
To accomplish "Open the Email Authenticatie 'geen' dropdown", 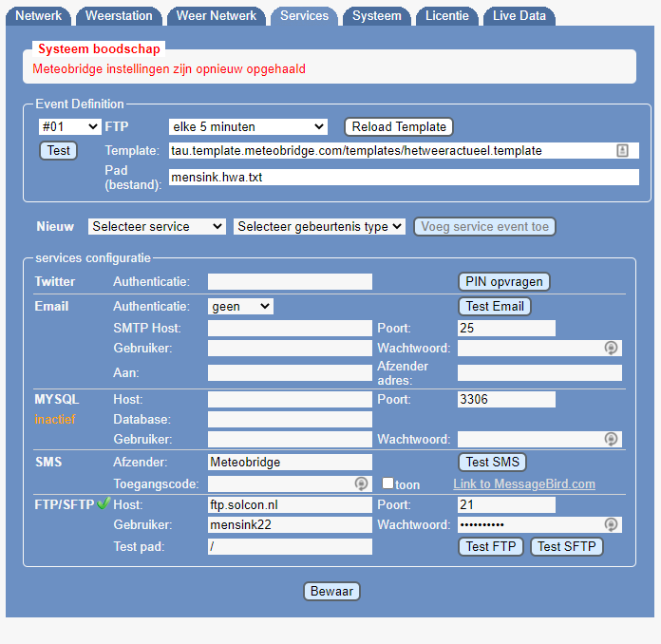I will coord(240,306).
